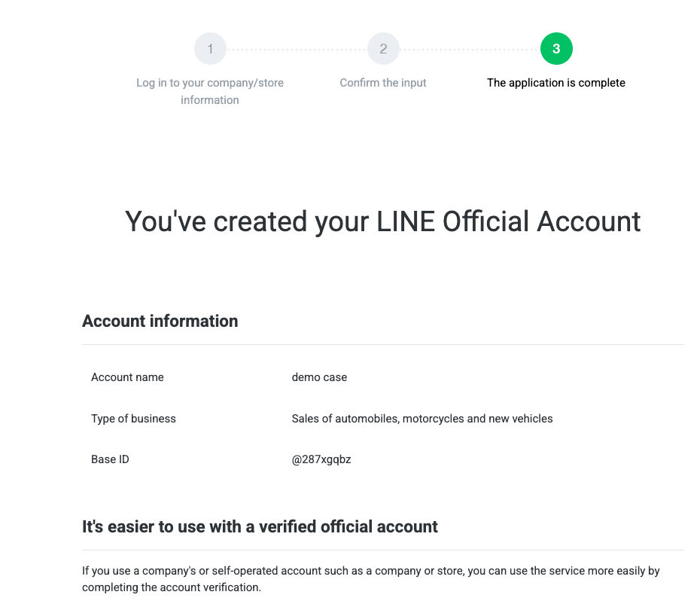Click the "Log in to your company/store information" step label
Screen dimensions: 700x610
pos(210,91)
